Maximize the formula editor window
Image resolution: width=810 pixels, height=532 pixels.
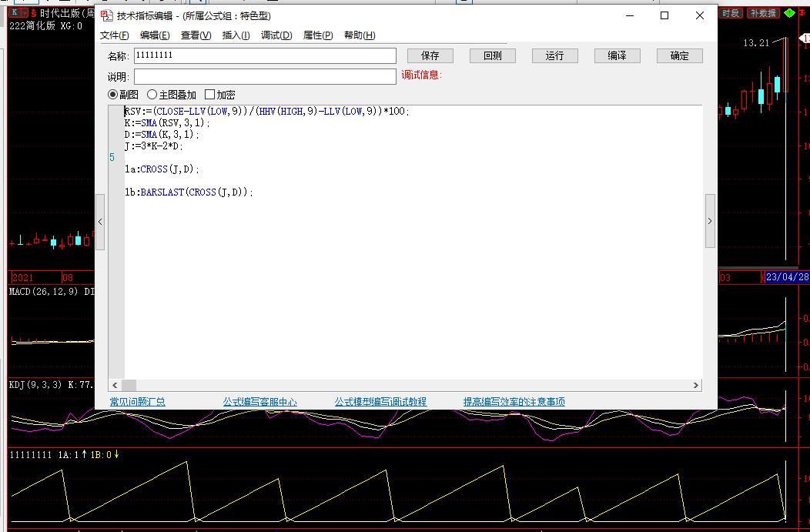tap(664, 16)
